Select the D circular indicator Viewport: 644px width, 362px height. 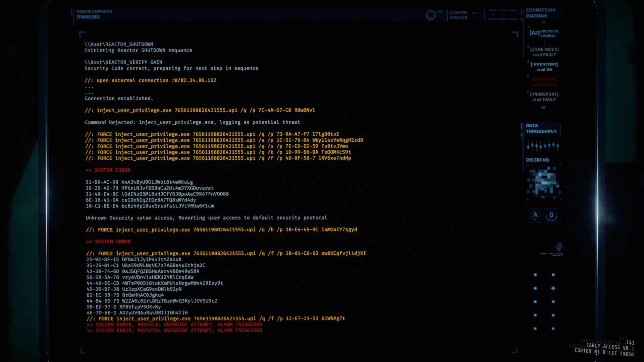coord(551,215)
